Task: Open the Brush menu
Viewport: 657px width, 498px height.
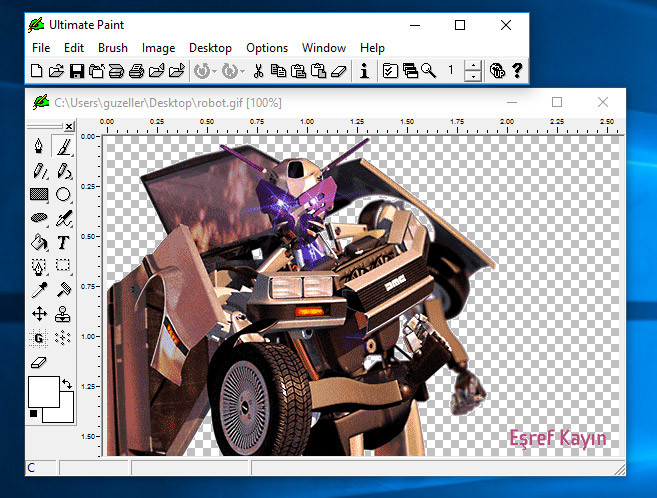Action: [x=113, y=48]
